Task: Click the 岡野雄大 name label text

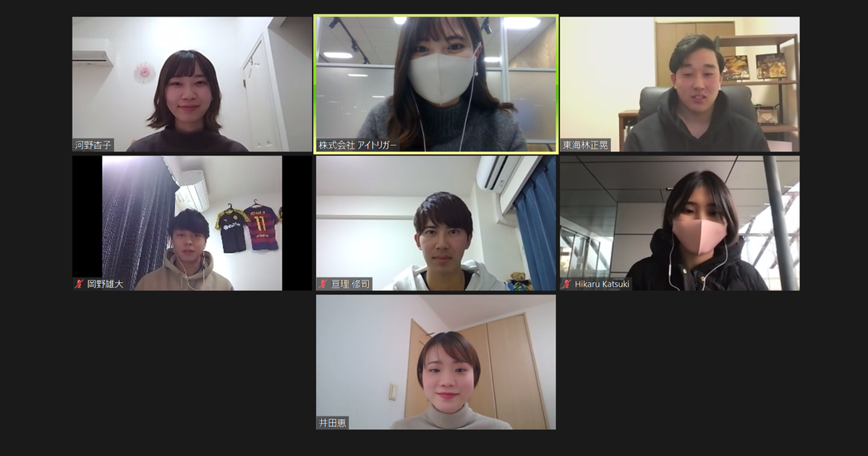Action: (105, 284)
